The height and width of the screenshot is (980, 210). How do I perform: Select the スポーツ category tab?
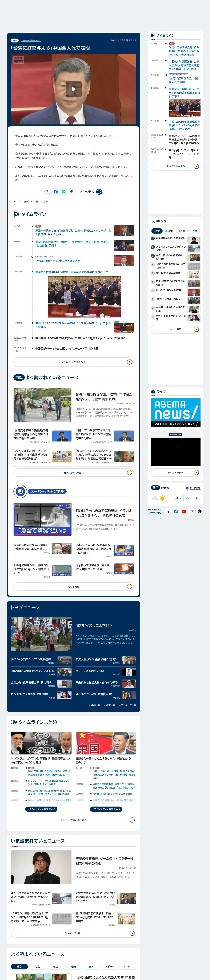(x=109, y=967)
